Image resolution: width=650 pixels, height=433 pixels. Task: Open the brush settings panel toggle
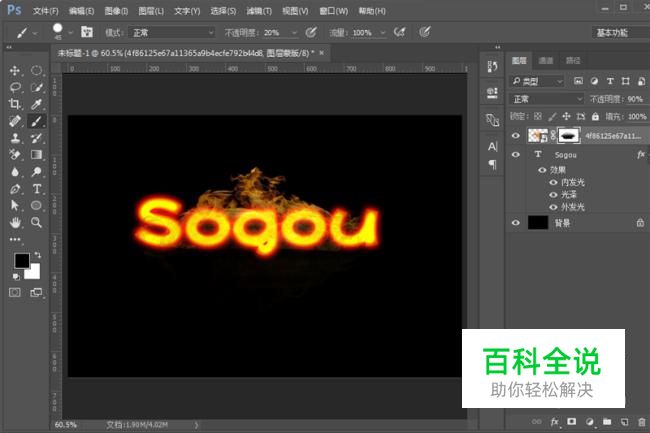pos(87,32)
